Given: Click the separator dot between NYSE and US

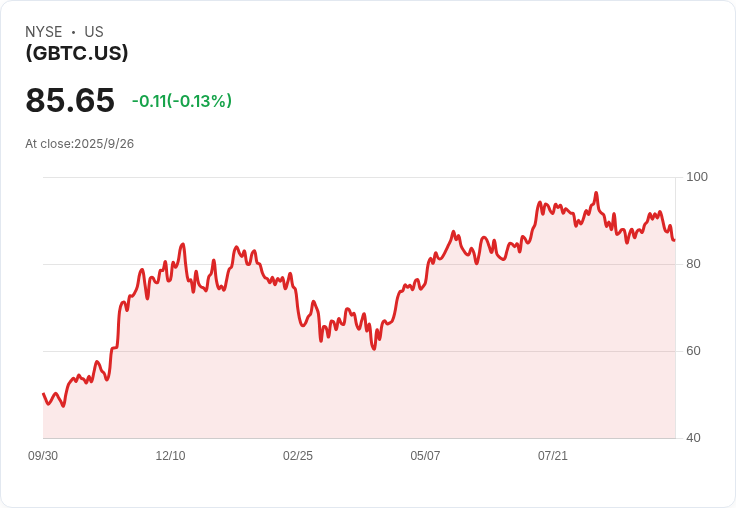Looking at the screenshot, I should [73, 32].
